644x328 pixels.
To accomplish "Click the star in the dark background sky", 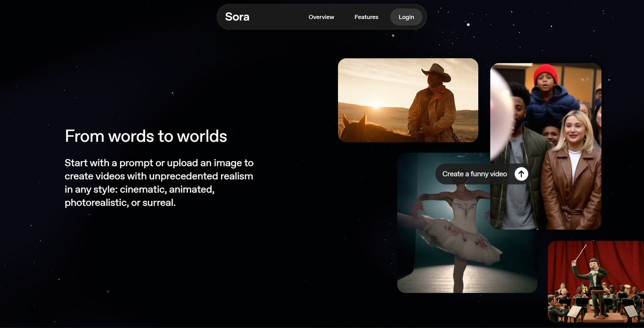I will tap(468, 24).
